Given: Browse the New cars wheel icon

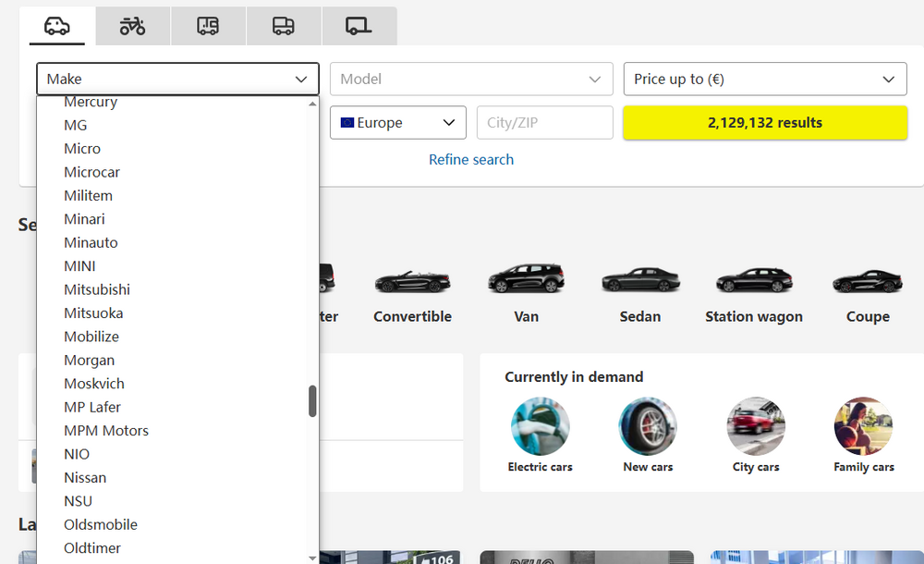Looking at the screenshot, I should [x=648, y=426].
